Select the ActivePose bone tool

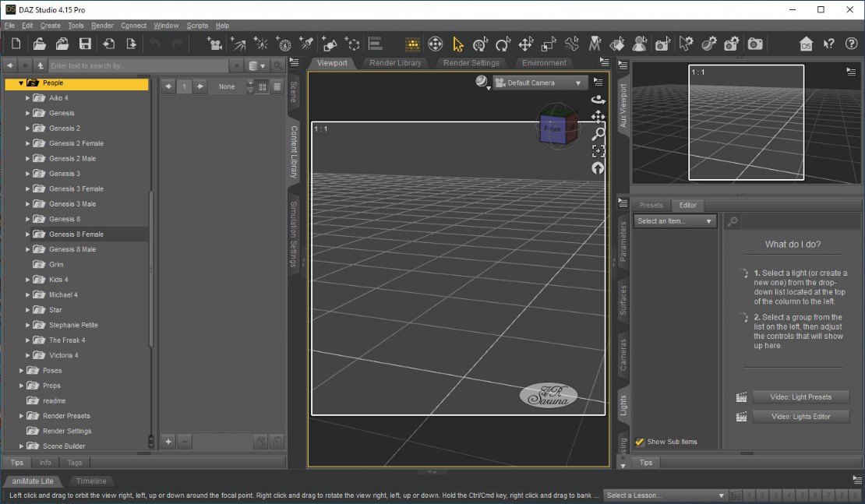[572, 44]
